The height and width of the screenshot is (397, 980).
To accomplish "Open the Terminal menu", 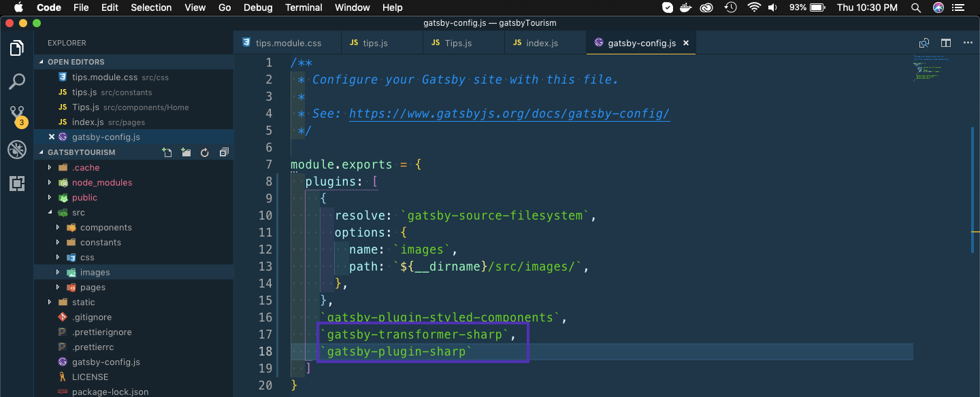I will click(304, 7).
